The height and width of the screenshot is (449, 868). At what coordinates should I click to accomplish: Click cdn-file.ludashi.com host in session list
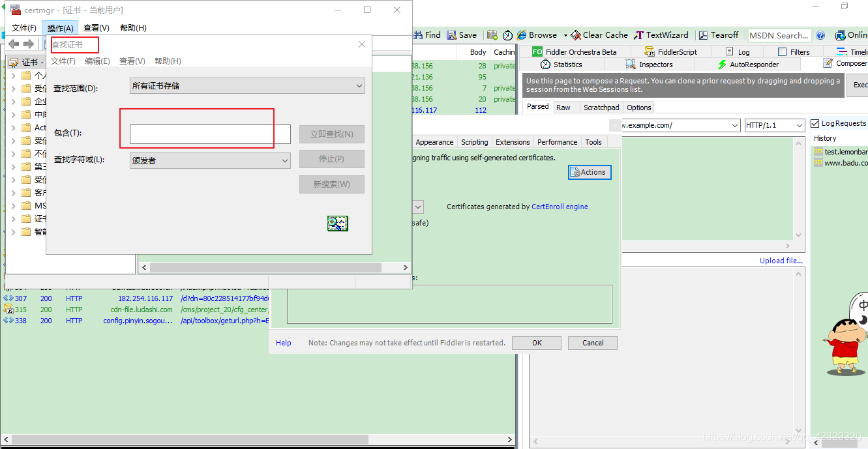tap(142, 310)
